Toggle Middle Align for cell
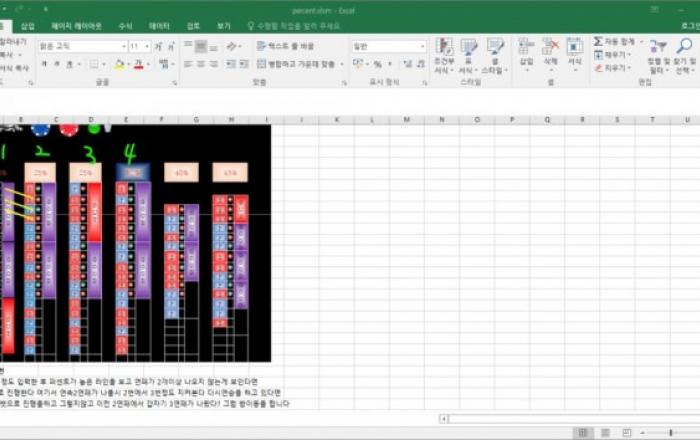This screenshot has width=700, height=440. click(x=201, y=46)
